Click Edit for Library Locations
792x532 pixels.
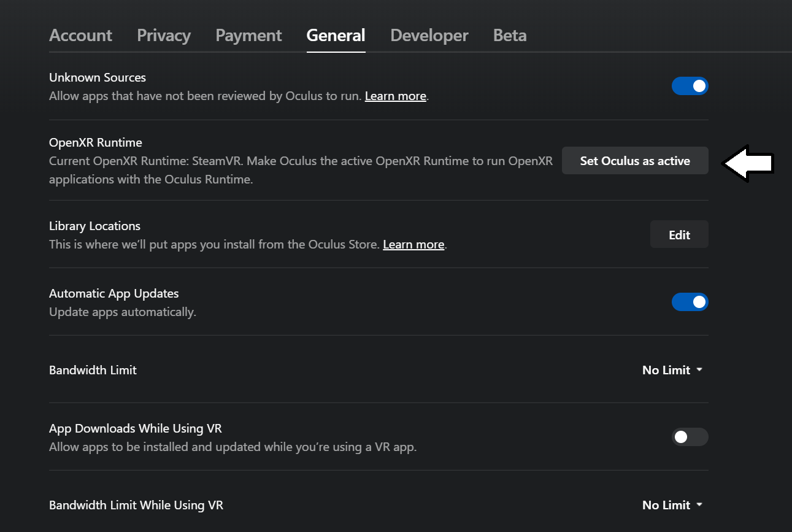pos(679,235)
